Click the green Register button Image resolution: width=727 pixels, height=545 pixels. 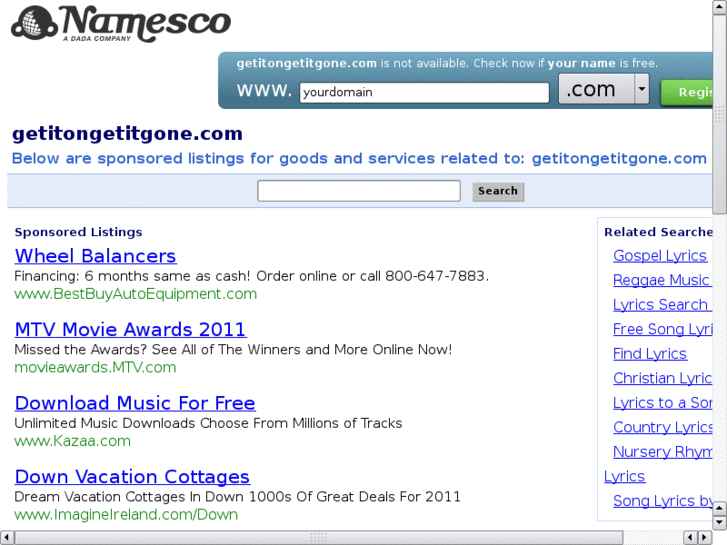coord(687,92)
